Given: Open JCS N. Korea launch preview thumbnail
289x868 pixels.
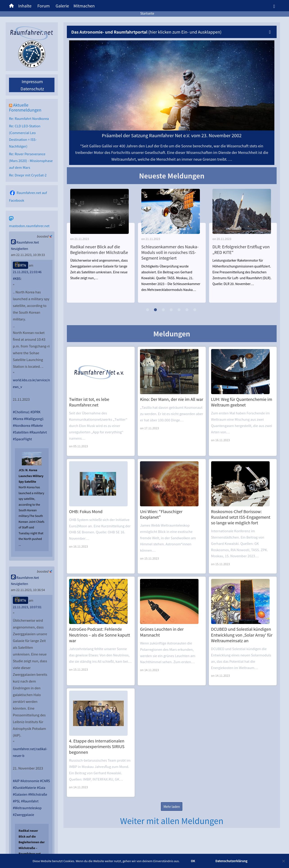Looking at the screenshot, I should tap(32, 459).
